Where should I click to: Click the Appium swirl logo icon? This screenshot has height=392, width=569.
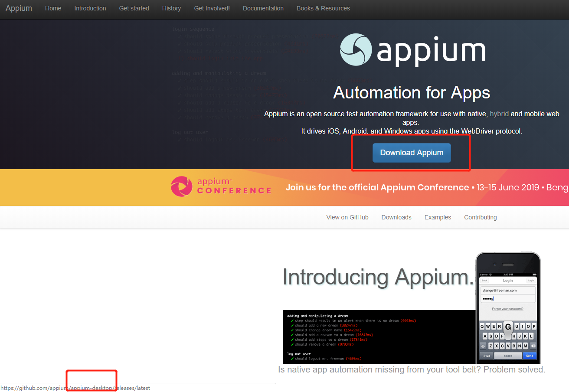(356, 50)
